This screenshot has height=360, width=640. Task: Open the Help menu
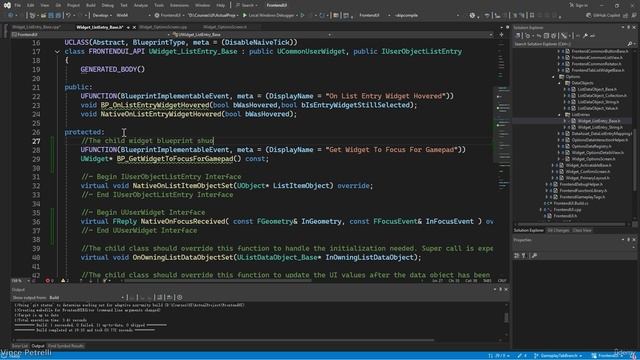[220, 5]
